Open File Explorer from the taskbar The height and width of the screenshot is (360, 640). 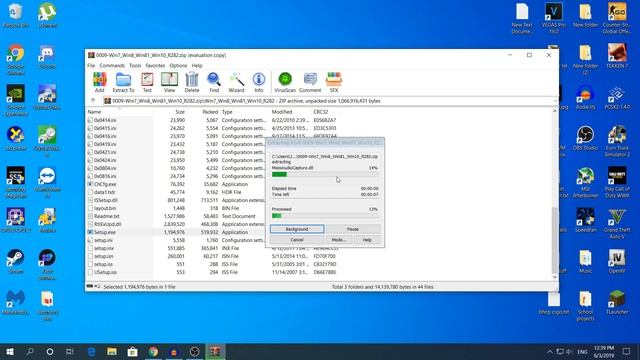(112, 351)
